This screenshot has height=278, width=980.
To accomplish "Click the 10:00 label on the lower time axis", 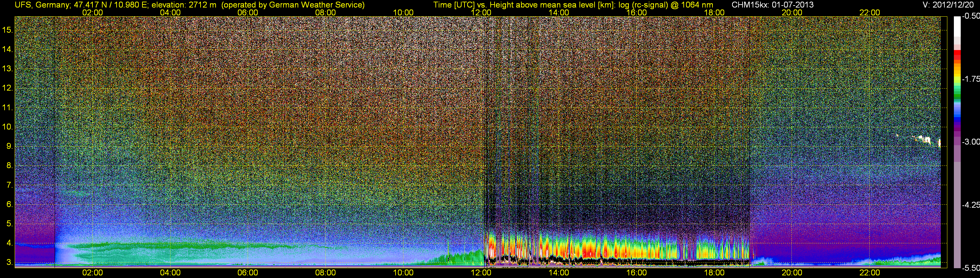I will point(403,273).
